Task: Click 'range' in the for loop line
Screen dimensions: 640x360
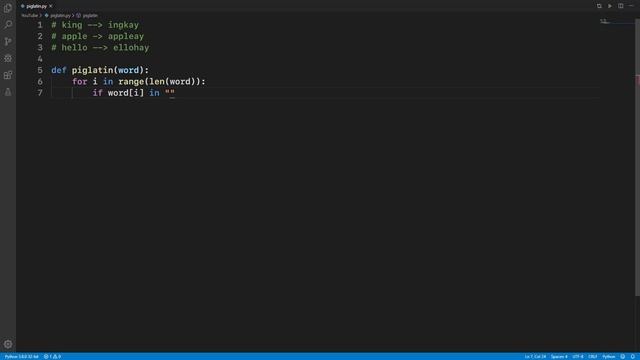Action: (131, 82)
